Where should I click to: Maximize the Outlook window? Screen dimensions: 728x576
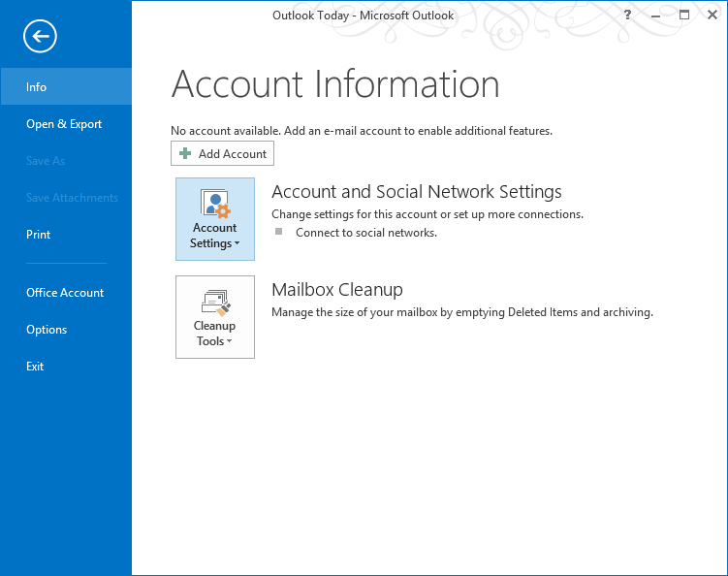[683, 16]
